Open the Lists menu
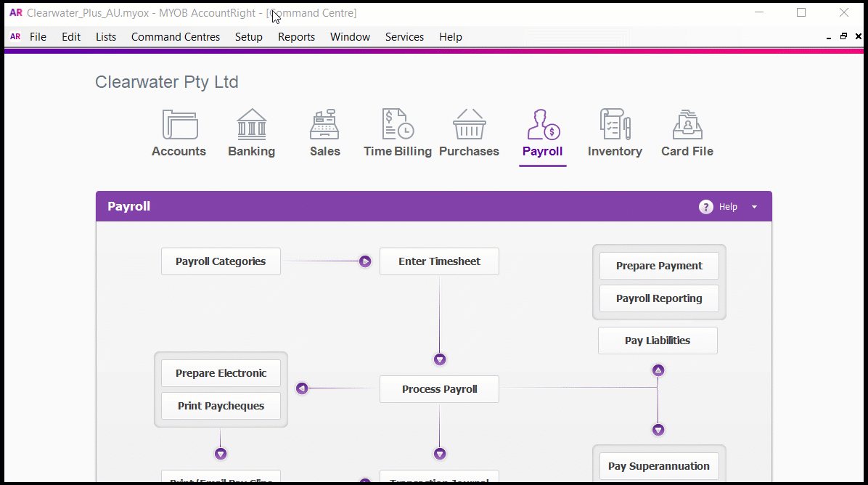Viewport: 868px width, 485px height. [x=106, y=36]
